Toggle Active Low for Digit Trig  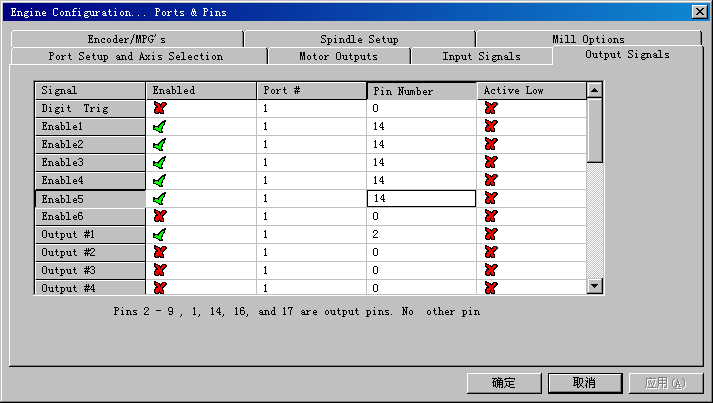click(x=491, y=108)
